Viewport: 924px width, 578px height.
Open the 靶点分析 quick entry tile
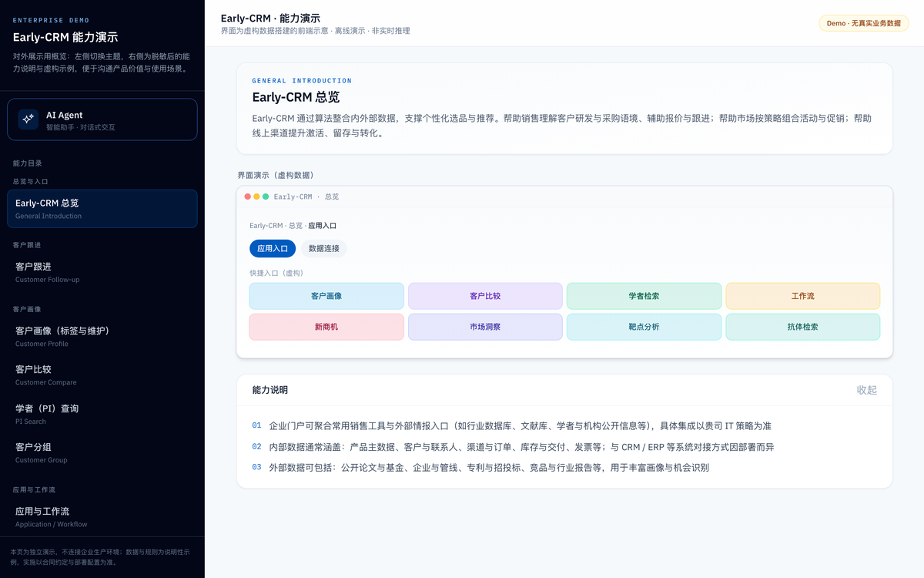pos(644,327)
